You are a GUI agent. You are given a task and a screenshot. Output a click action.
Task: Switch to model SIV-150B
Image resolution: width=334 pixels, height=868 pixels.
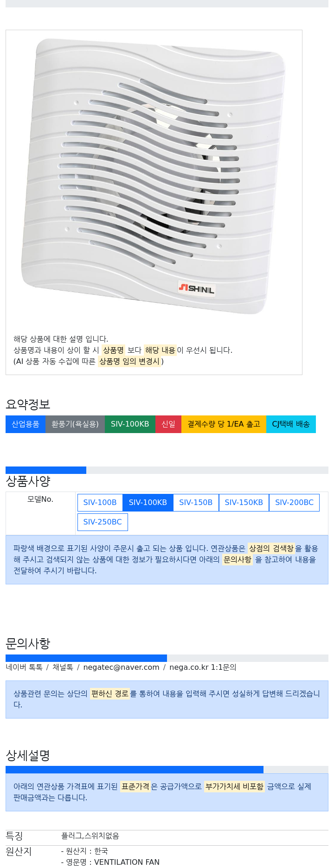click(x=196, y=503)
